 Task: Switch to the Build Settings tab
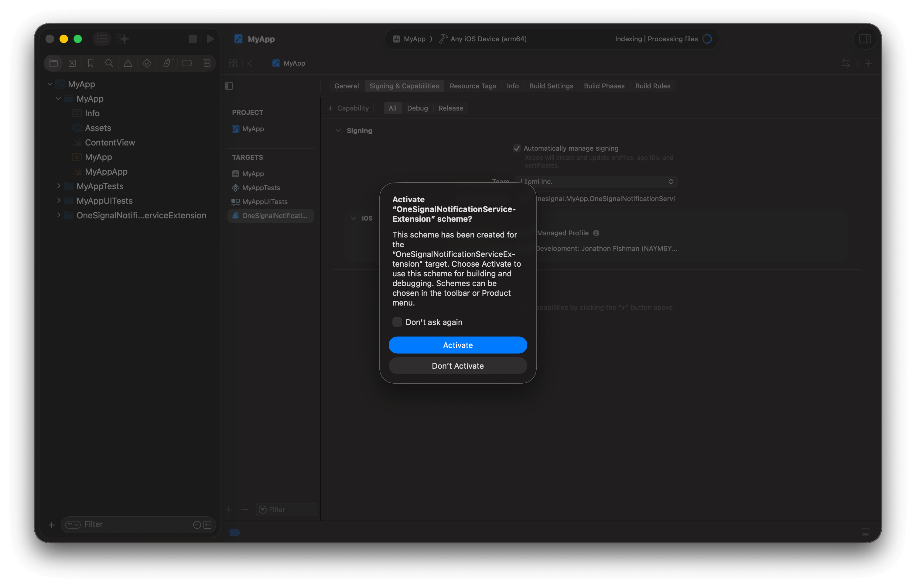tap(551, 86)
